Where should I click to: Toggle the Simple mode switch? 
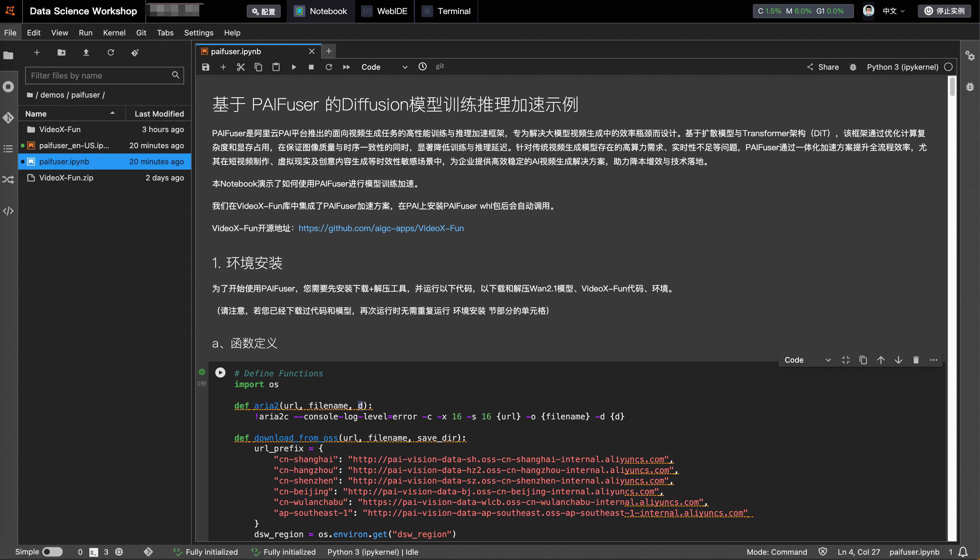[x=52, y=552]
